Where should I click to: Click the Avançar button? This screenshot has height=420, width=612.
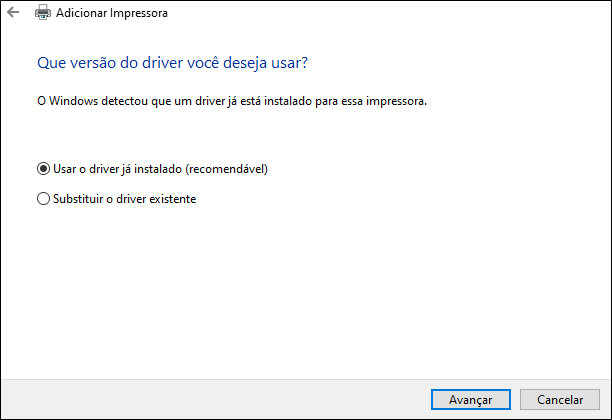[x=470, y=399]
